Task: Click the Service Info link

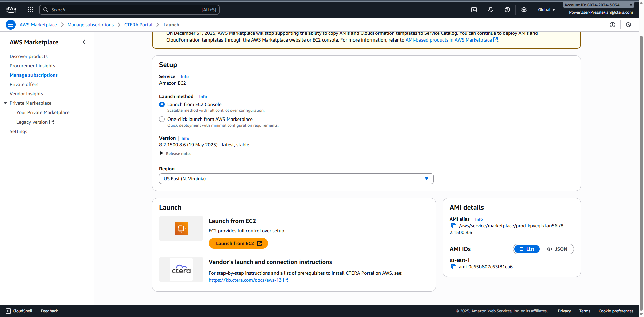Action: click(x=185, y=77)
